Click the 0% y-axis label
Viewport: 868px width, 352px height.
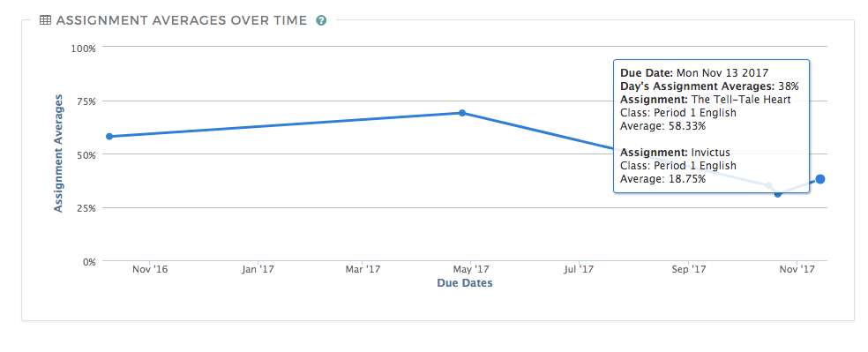(x=88, y=261)
